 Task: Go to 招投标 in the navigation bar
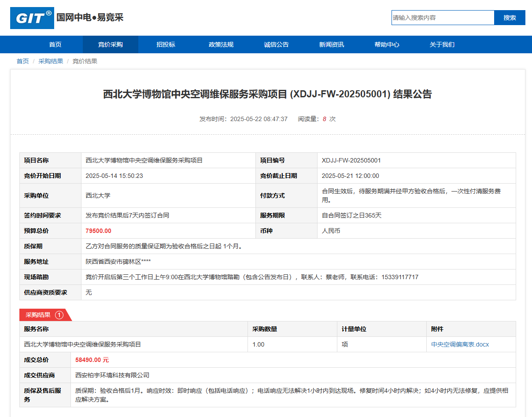pyautogui.click(x=166, y=44)
